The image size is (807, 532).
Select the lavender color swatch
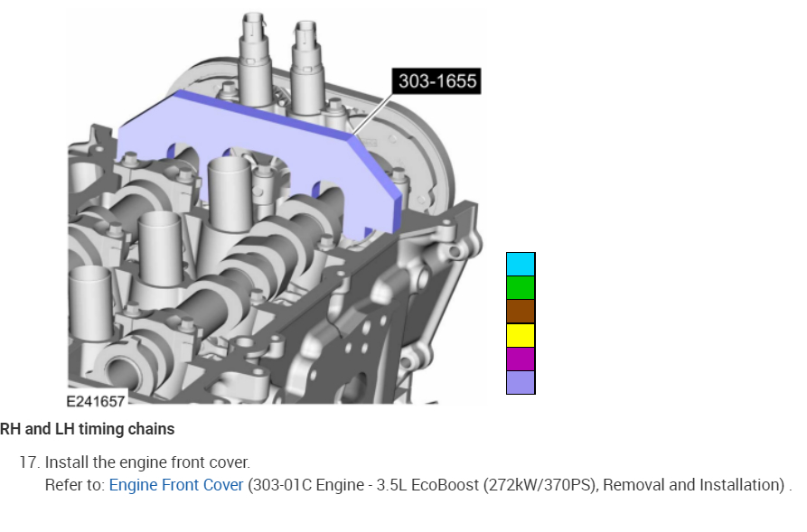521,383
